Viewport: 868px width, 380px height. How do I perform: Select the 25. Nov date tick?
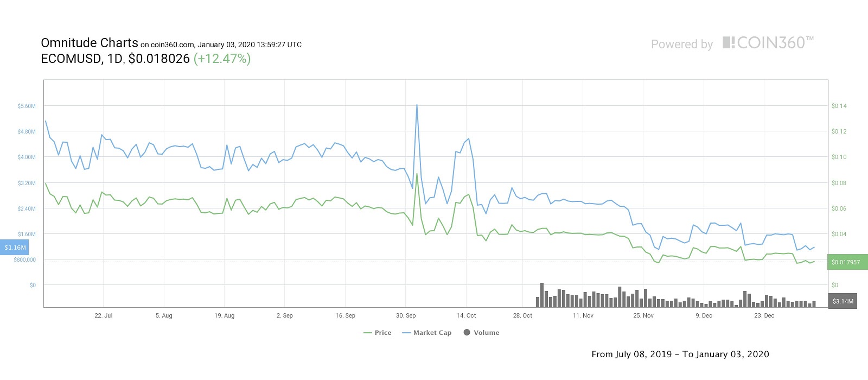pos(643,315)
